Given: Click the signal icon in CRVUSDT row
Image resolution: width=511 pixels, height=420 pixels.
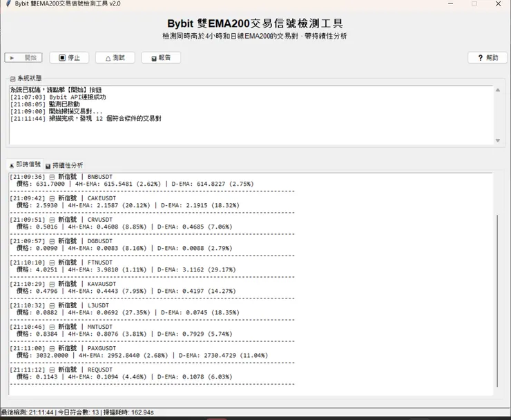Looking at the screenshot, I should point(52,220).
